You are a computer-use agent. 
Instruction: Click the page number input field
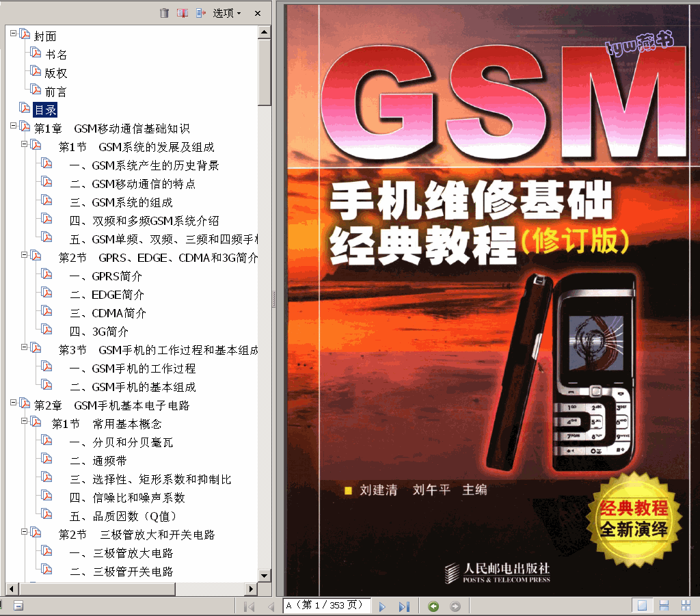point(327,606)
